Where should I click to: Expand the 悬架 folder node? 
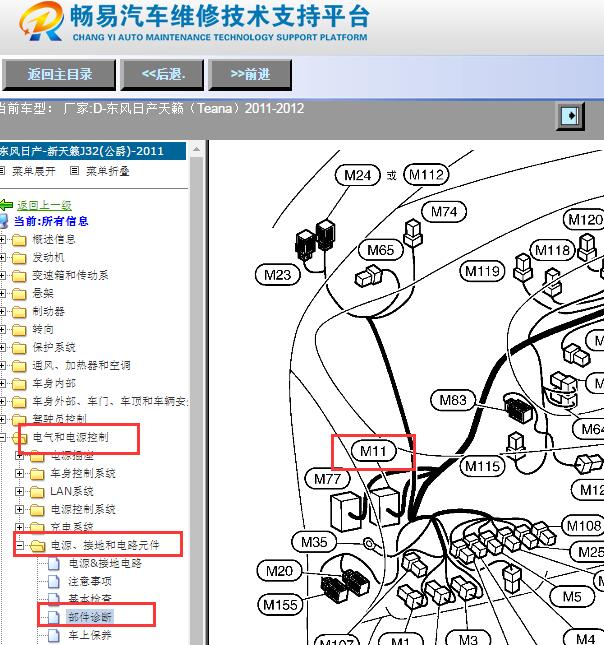[2, 293]
